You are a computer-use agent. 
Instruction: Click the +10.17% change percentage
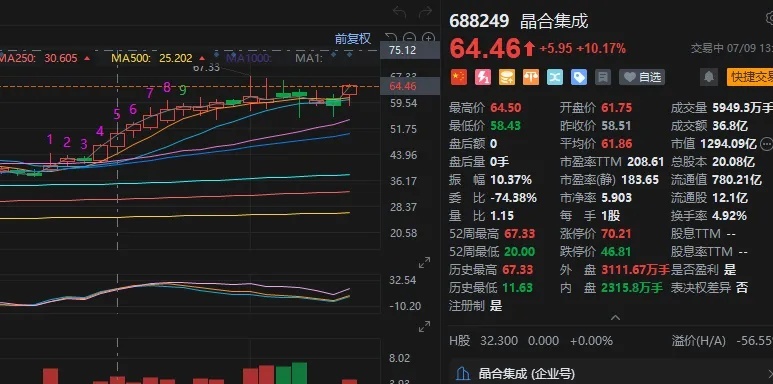pyautogui.click(x=601, y=49)
